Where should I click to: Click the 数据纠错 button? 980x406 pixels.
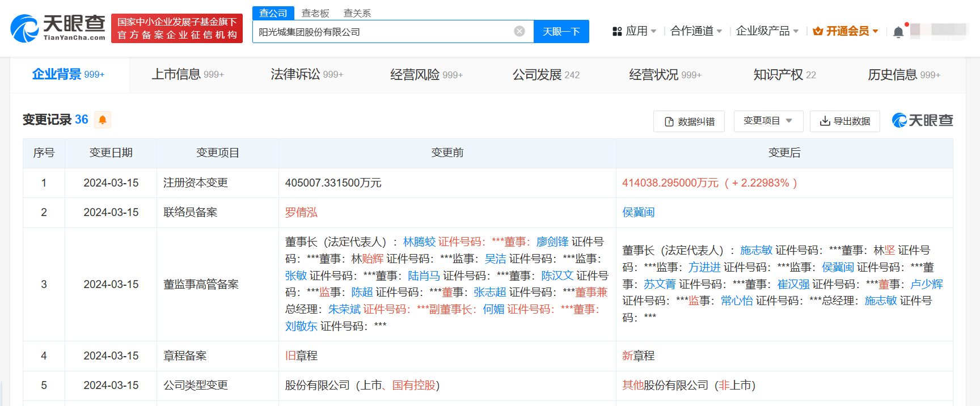coord(689,121)
